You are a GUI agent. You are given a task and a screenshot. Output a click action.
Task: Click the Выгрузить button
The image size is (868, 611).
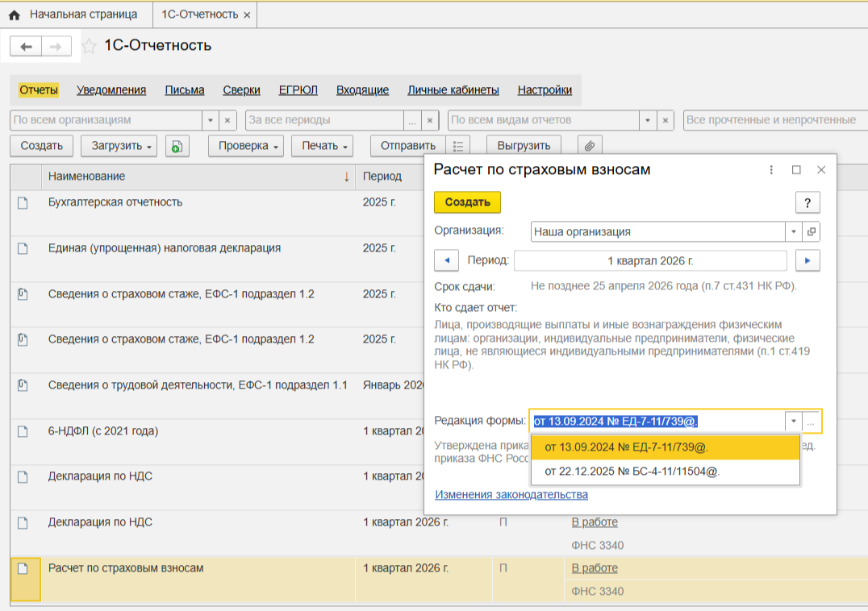click(x=524, y=146)
